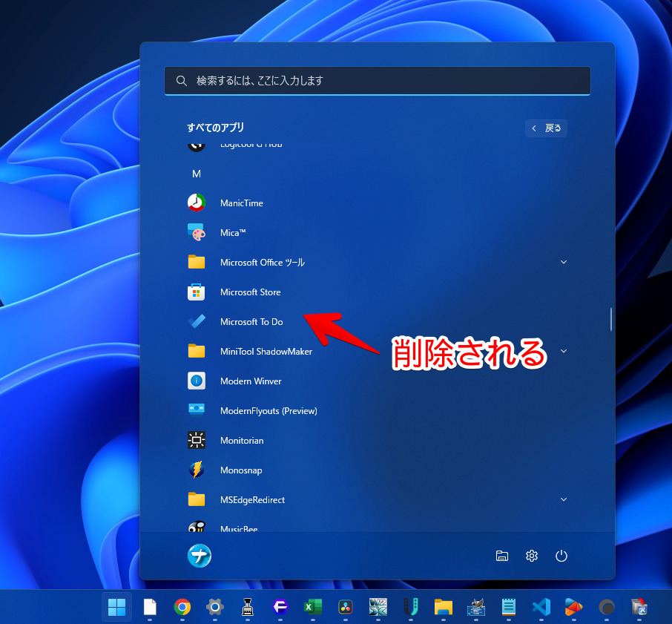The image size is (672, 624).
Task: Open Revo Uninstaller from the taskbar
Action: point(639,607)
